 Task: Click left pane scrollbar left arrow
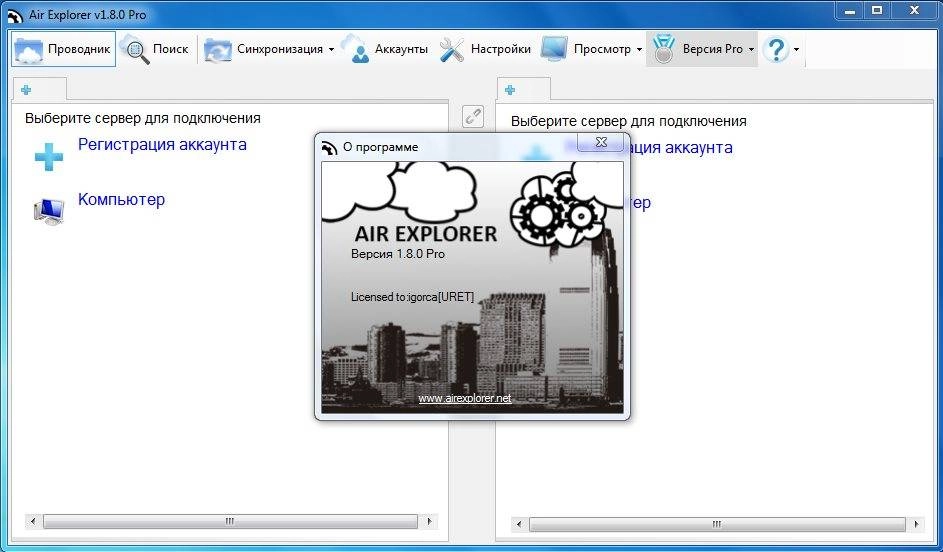pos(33,521)
